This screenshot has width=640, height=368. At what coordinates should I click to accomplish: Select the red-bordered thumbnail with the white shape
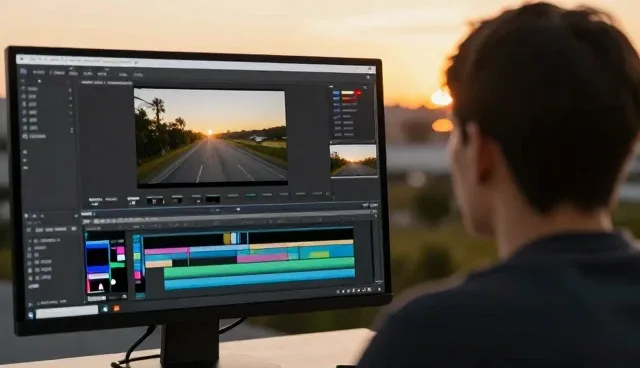coord(99,284)
